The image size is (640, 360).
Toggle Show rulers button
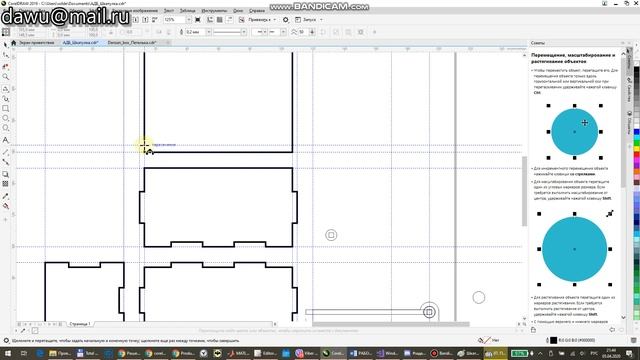(x=210, y=19)
